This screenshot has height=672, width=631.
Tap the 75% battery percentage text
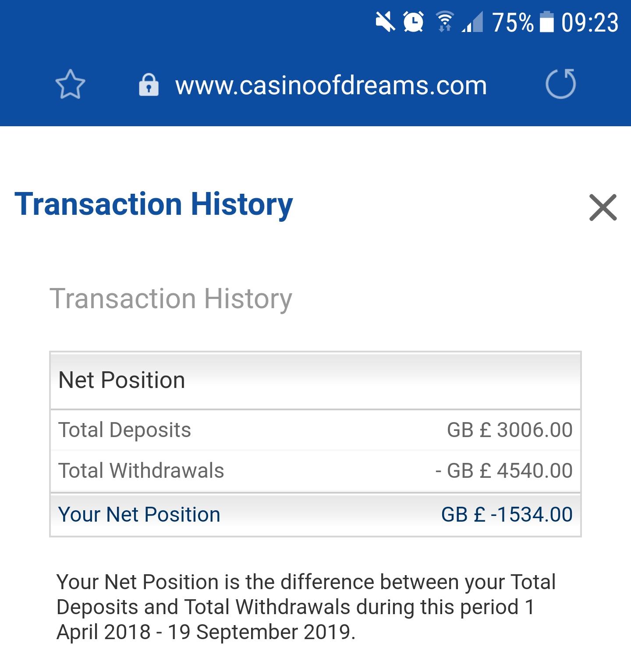tap(513, 22)
